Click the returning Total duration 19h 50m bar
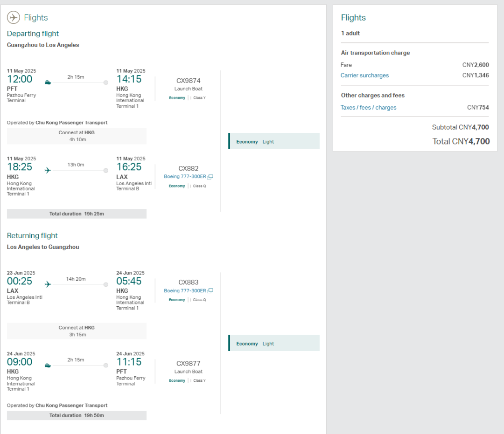Screen dimensions: 504x434 [x=77, y=415]
